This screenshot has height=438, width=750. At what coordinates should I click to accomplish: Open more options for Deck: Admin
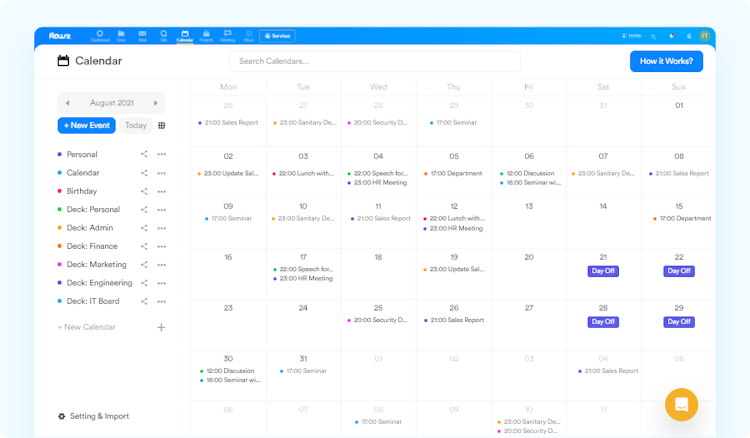pyautogui.click(x=162, y=228)
